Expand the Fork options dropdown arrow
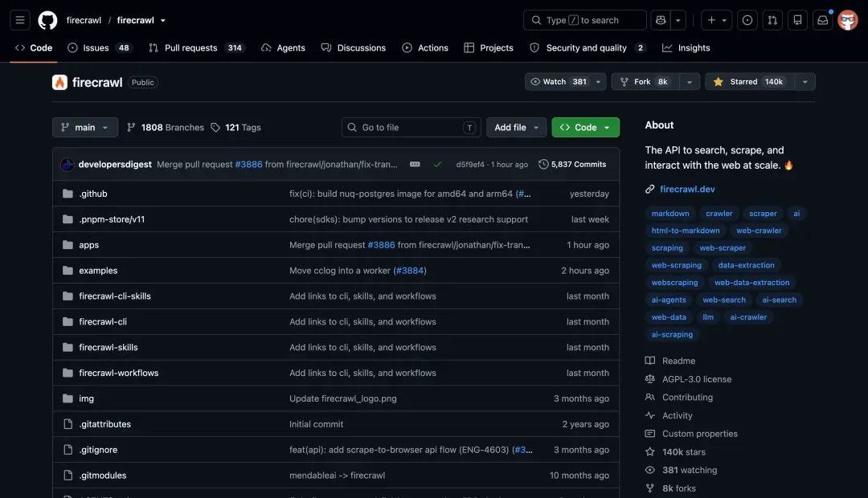 click(x=690, y=82)
